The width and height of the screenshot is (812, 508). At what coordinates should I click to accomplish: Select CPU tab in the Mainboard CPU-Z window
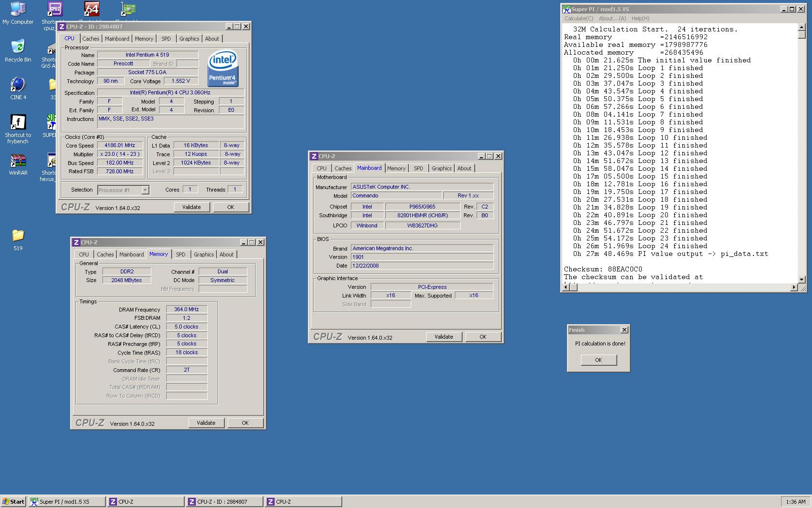321,168
